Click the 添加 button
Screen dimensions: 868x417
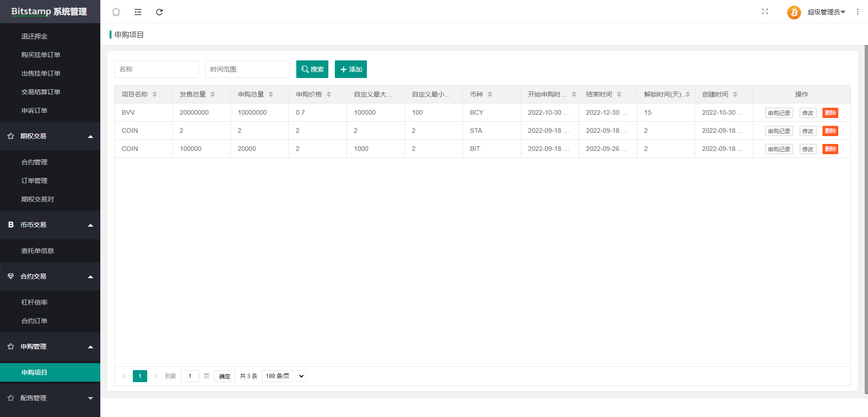tap(351, 69)
